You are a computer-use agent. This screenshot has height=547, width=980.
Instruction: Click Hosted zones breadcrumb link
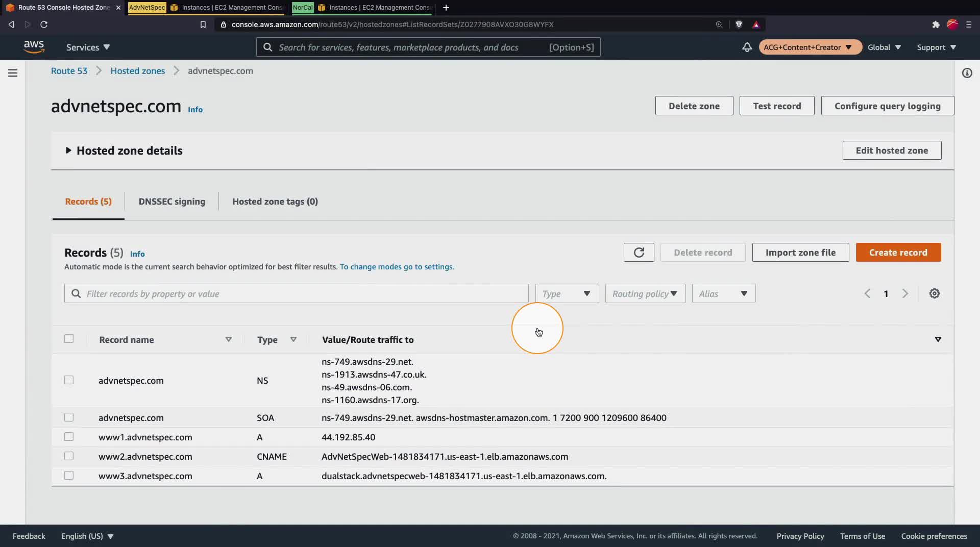point(138,71)
